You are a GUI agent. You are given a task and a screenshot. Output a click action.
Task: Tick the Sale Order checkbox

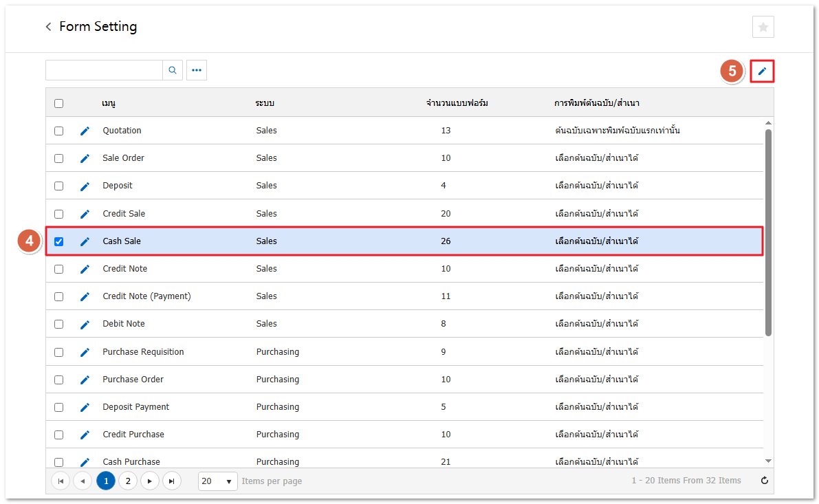(59, 158)
